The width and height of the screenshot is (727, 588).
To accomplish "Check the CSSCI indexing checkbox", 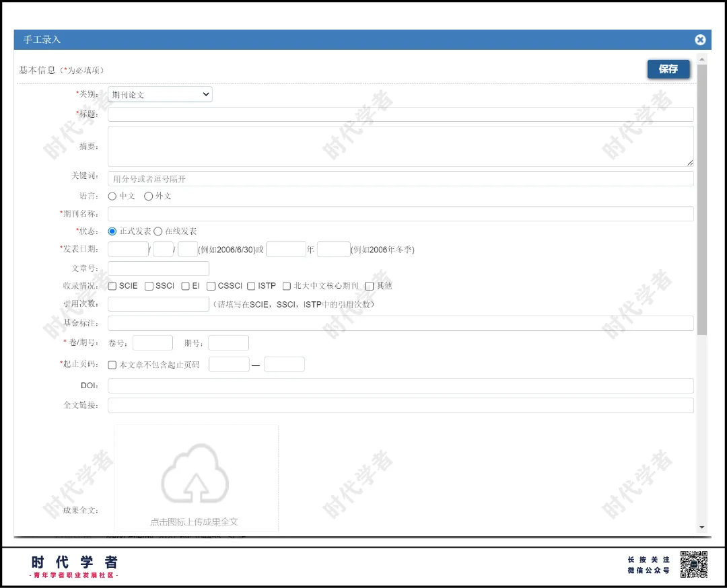I will [211, 287].
